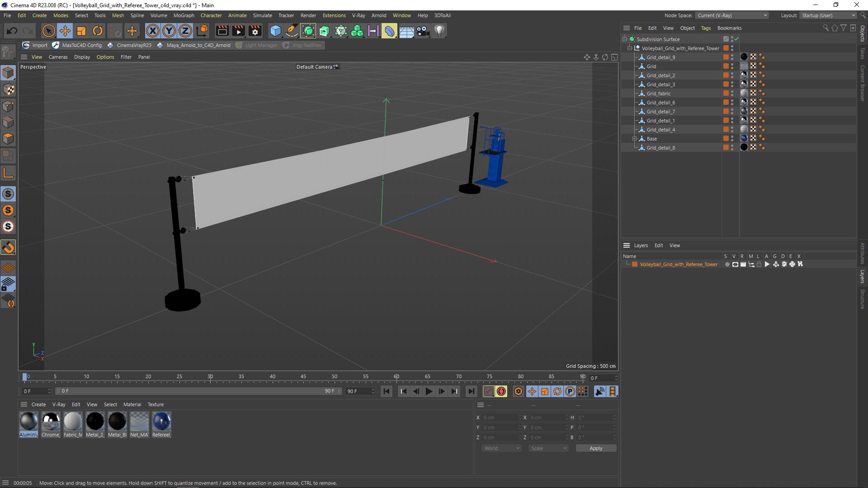The width and height of the screenshot is (868, 488).
Task: Add a Camera object from toolbar
Action: pos(423,31)
